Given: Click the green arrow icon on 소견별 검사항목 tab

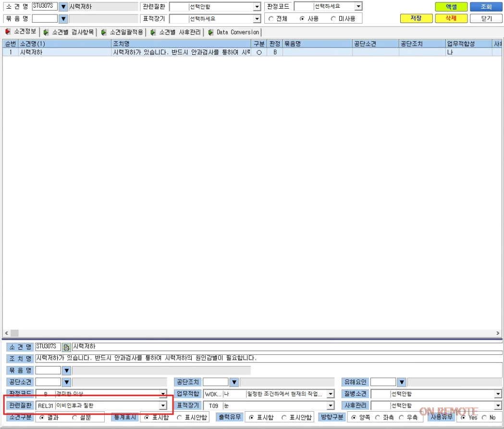Looking at the screenshot, I should (46, 32).
